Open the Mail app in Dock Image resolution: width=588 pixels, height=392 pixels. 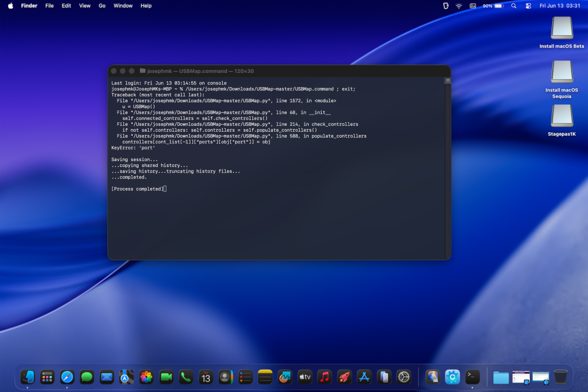(x=106, y=377)
